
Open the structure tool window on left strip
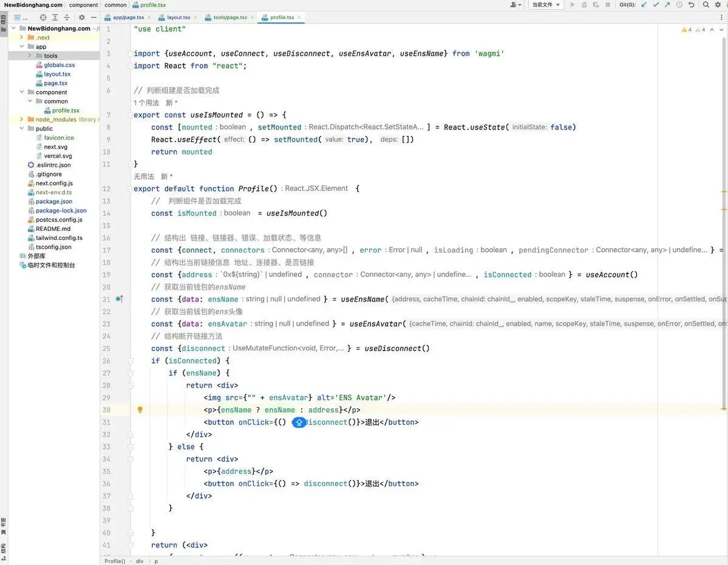(x=4, y=552)
